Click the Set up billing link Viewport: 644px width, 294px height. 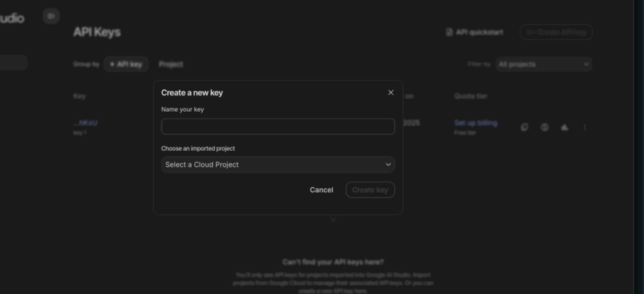pyautogui.click(x=475, y=123)
